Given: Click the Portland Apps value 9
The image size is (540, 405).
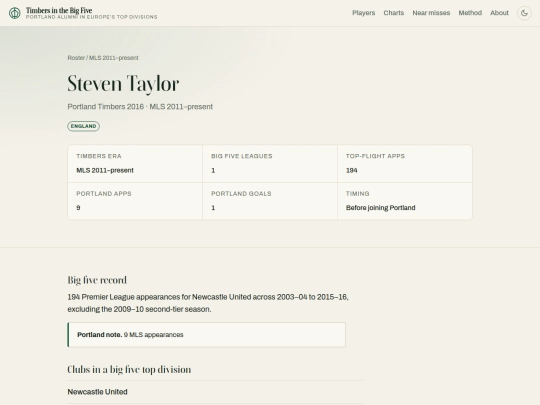Looking at the screenshot, I should [78, 208].
